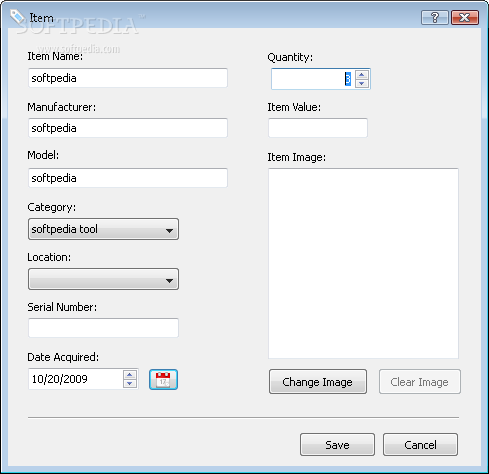Close the Item dialog window
The width and height of the screenshot is (489, 474).
pyautogui.click(x=465, y=17)
